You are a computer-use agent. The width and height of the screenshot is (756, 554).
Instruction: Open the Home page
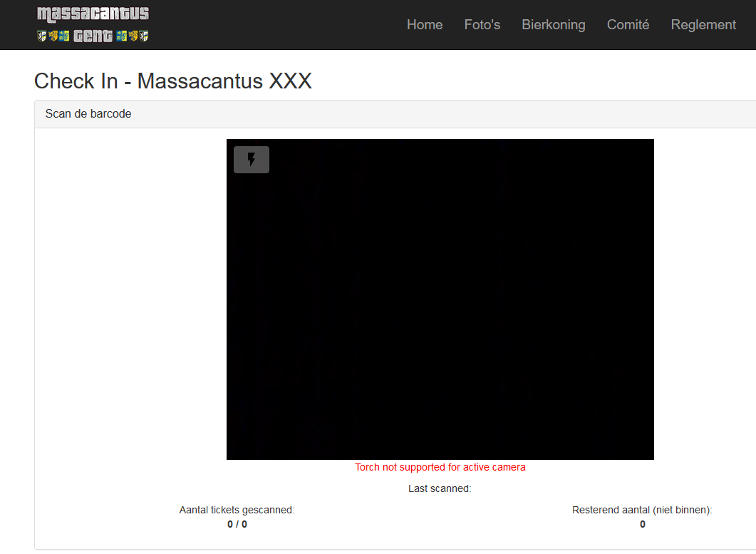(425, 25)
